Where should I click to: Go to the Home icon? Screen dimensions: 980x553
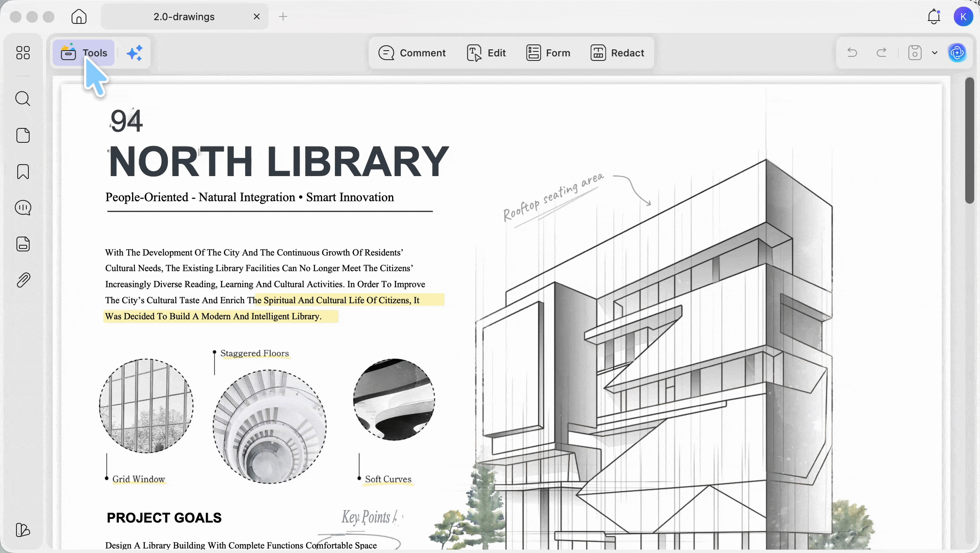[x=79, y=16]
